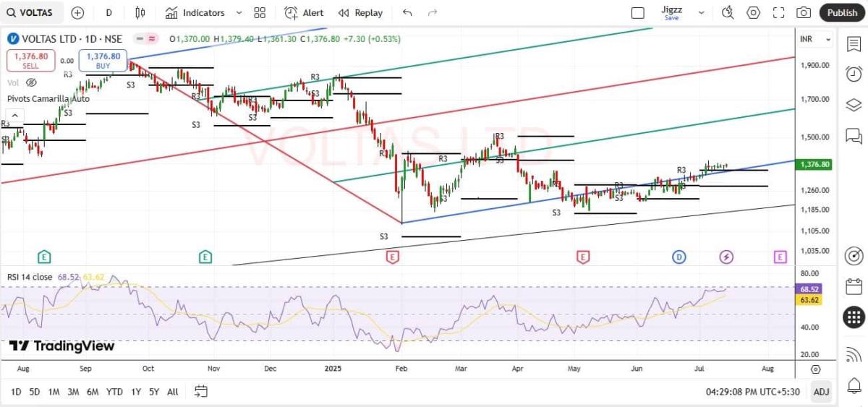Collapse the indicator legend arrow
Image resolution: width=868 pixels, height=407 pixels.
coord(14,116)
